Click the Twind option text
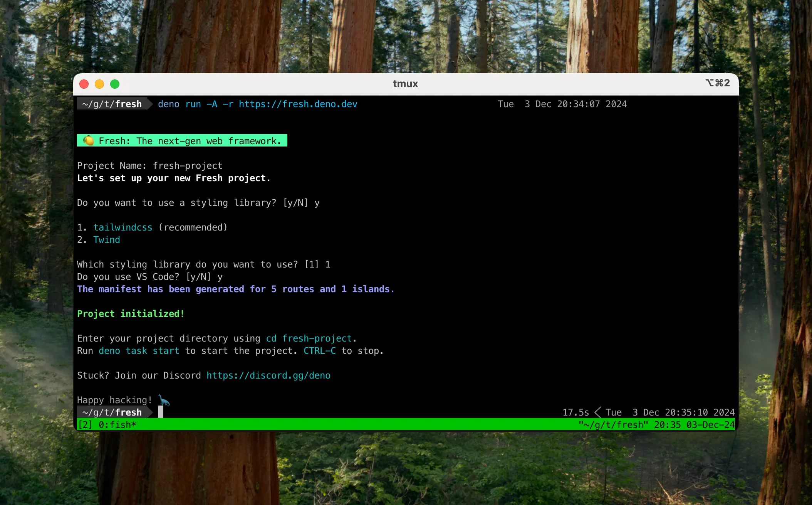812x505 pixels. pos(106,240)
